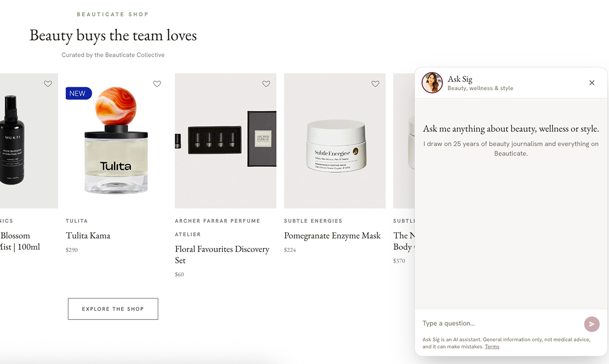Image resolution: width=609 pixels, height=364 pixels.
Task: Click the 'Ask Sig' chat header title
Action: pos(460,79)
